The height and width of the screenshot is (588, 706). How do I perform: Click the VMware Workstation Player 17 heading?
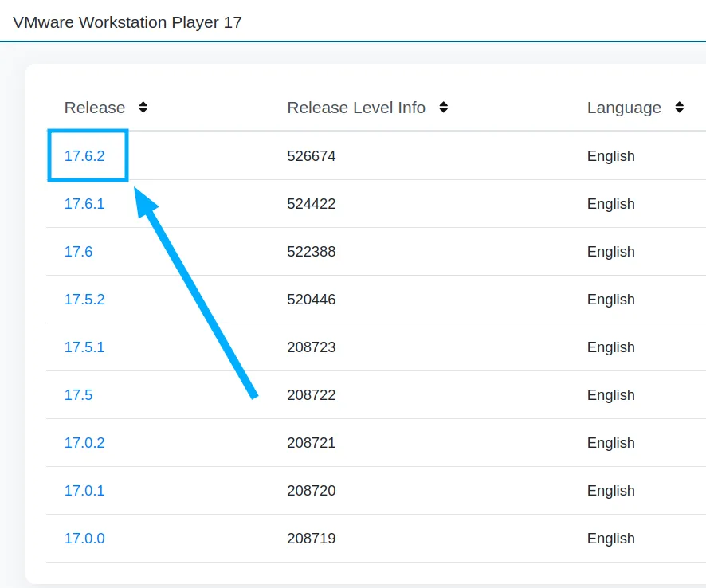click(x=127, y=22)
